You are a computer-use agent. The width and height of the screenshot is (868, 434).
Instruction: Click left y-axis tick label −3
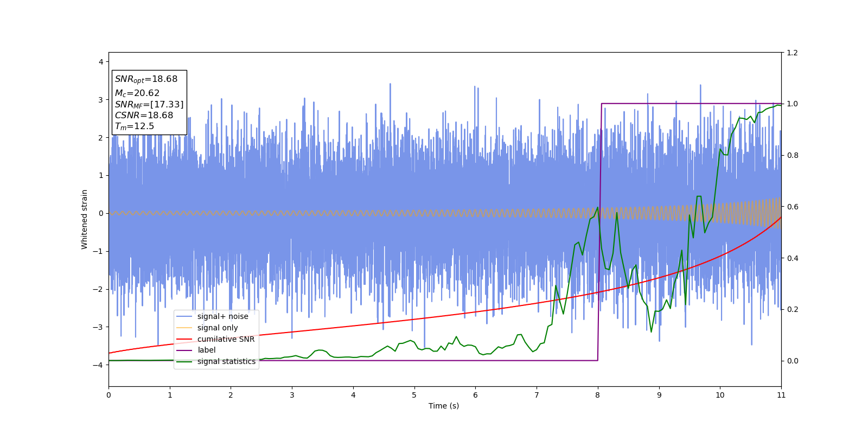[98, 327]
